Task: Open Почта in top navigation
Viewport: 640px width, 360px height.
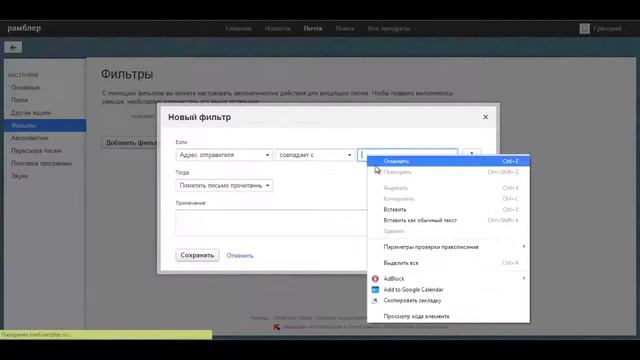Action: (x=313, y=29)
